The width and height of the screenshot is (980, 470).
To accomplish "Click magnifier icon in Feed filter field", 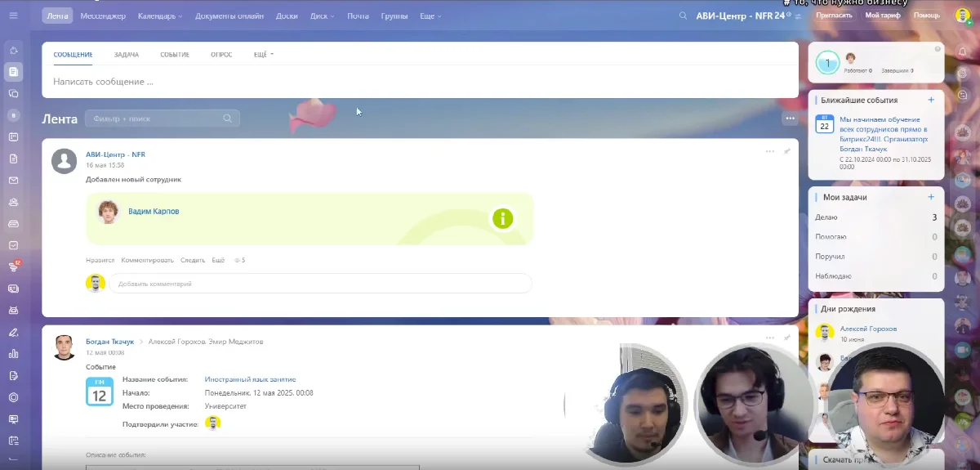I will [228, 119].
